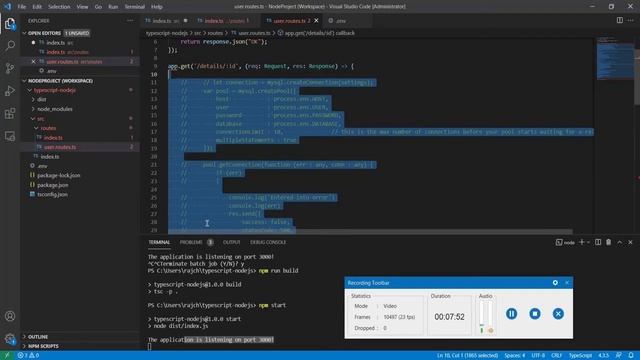This screenshot has height=360, width=640.
Task: Click the Ln 10, Col 1 cursor position
Action: tap(467, 356)
